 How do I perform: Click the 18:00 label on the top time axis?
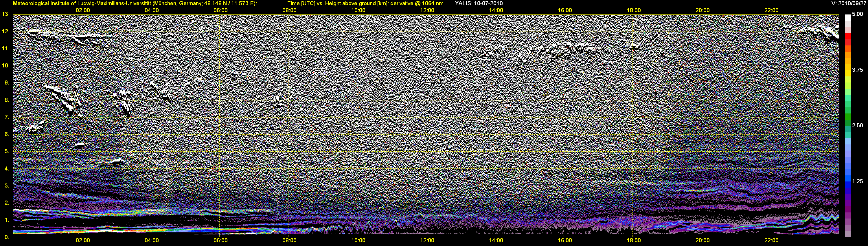coord(634,10)
